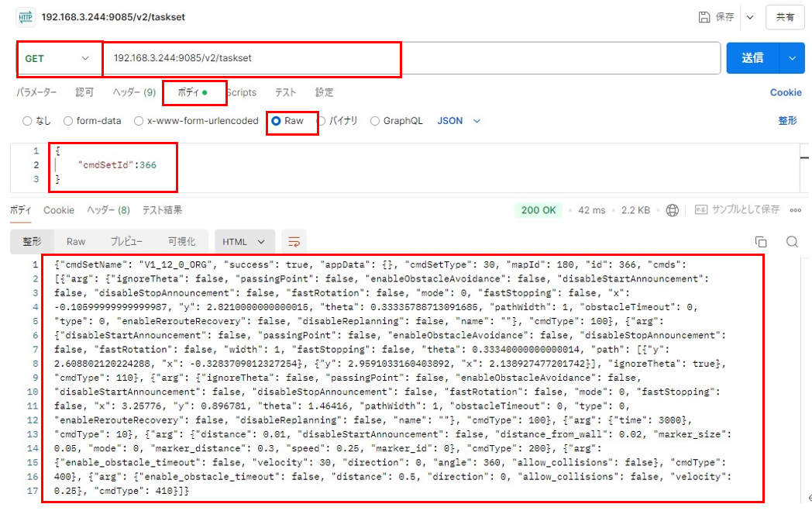Viewport: 812px width, 511px height.
Task: Open the response three-dot more options
Action: (795, 210)
